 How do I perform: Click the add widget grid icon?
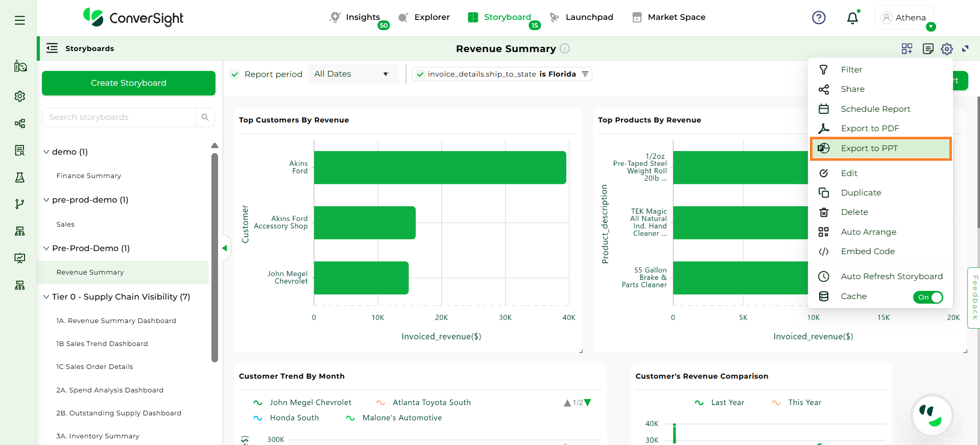point(907,49)
